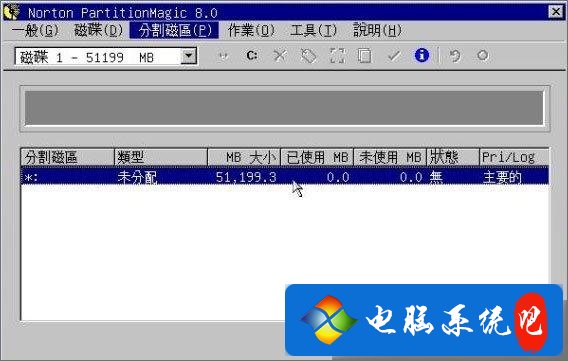Screen dimensions: 568x361
Task: Click the undo arrow icon
Action: 455,56
